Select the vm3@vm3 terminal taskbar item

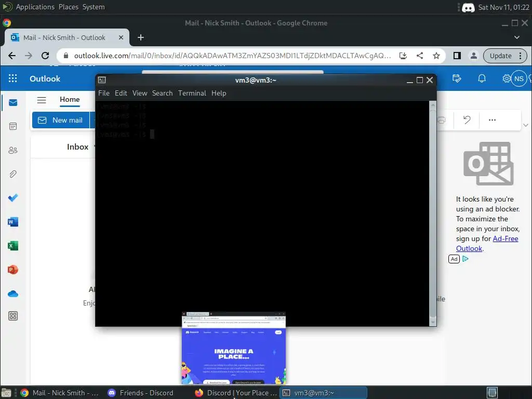tap(323, 393)
